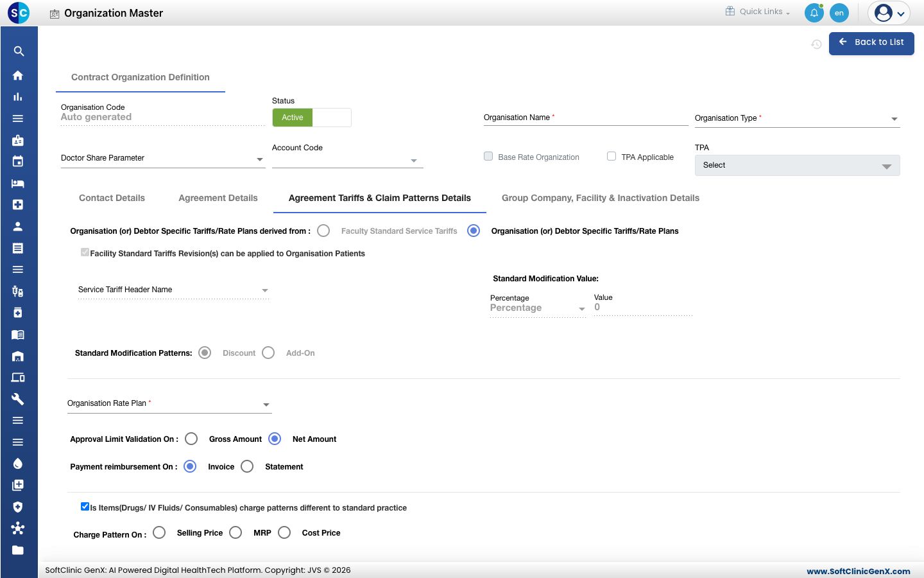Screen dimensions: 924x578
Task: Open the Organisation Rate Plan dropdown
Action: [169, 403]
